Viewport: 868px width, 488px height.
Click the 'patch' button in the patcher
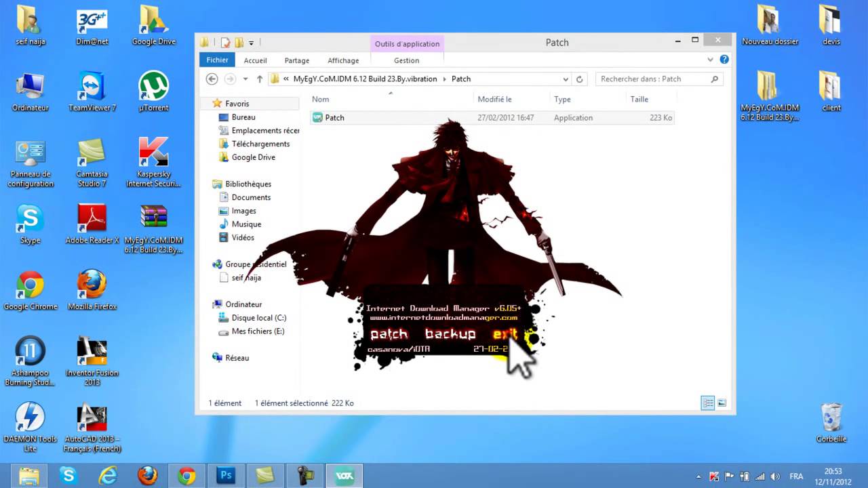[x=389, y=333]
